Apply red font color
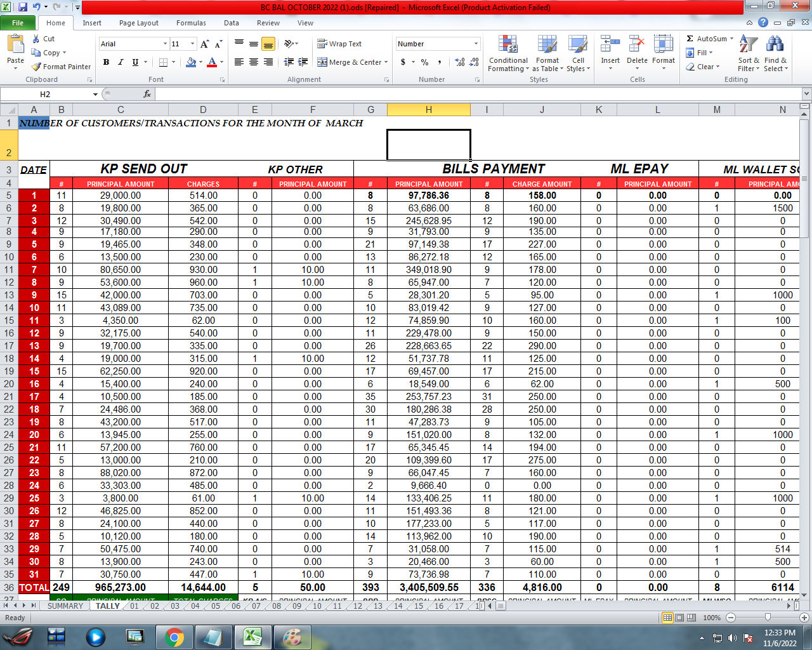The width and height of the screenshot is (812, 650). tap(212, 62)
